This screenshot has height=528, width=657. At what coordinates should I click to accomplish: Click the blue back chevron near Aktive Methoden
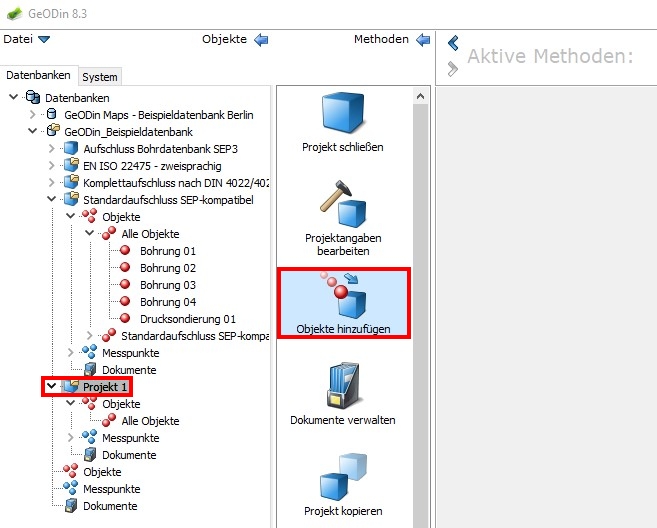[x=453, y=43]
